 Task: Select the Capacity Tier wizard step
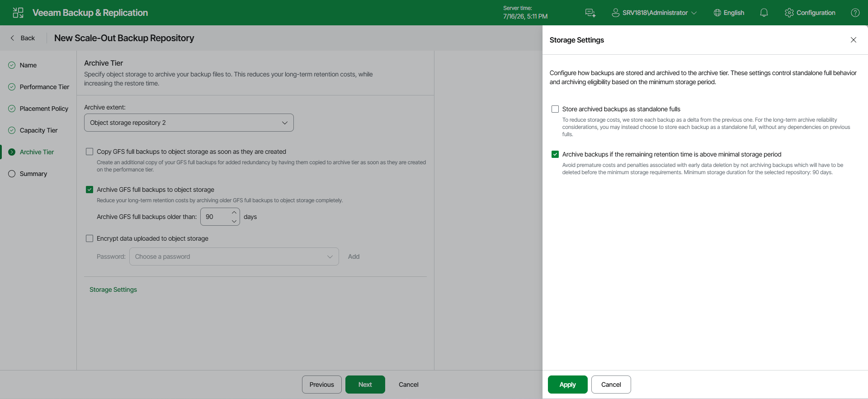point(38,130)
